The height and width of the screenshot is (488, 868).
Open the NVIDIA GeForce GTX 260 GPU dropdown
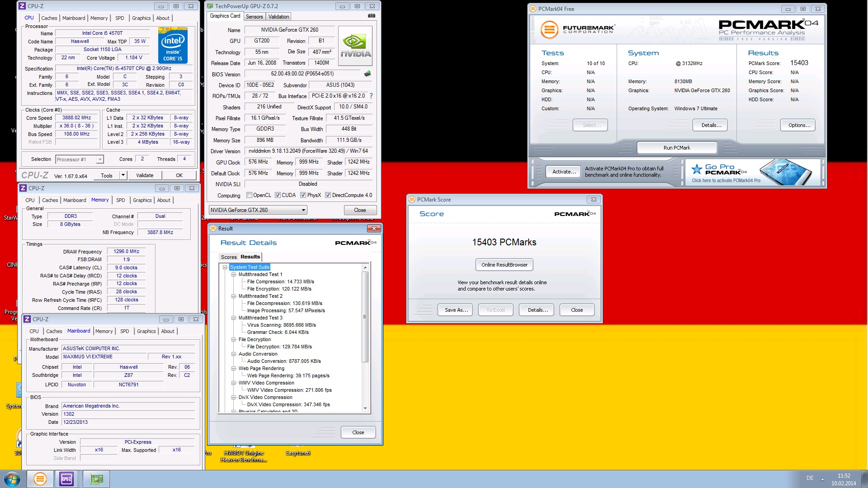(258, 210)
